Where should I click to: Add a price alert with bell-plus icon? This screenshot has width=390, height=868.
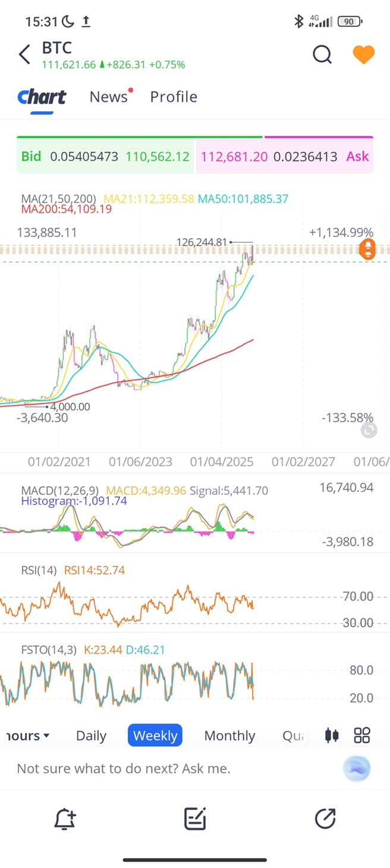pos(65,819)
